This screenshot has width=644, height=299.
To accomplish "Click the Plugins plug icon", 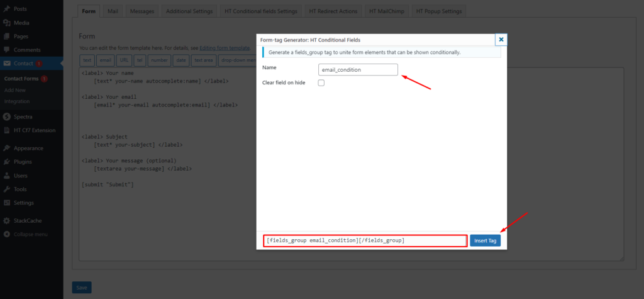I will [x=7, y=162].
